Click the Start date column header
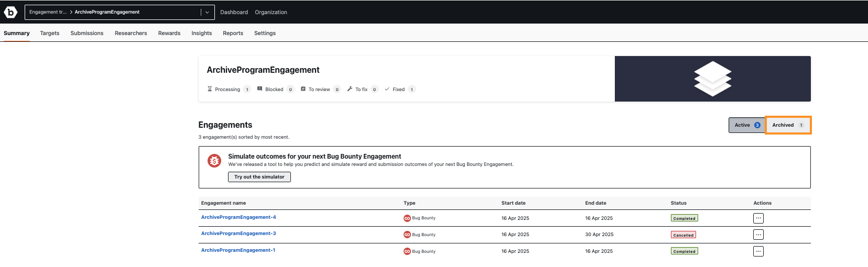 tap(513, 203)
